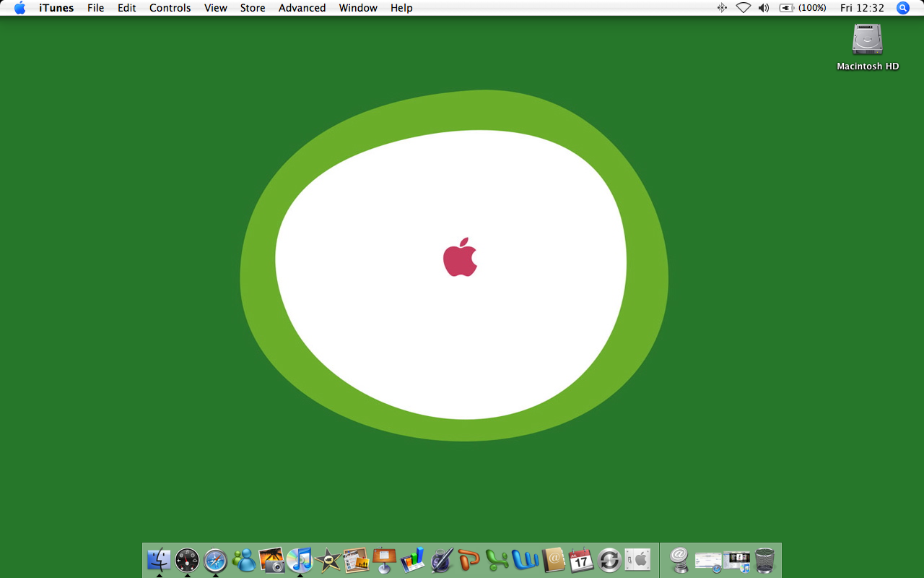Launch Pages from the Dock
Screen dimensions: 924x578
click(356, 560)
